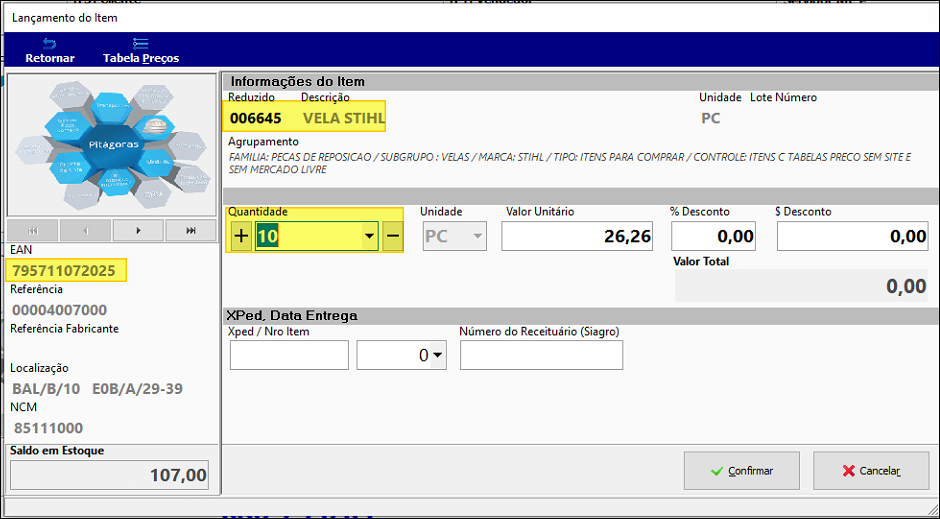Screen dimensions: 940x519
Task: Click the Retornar toolbar button
Action: [x=50, y=51]
